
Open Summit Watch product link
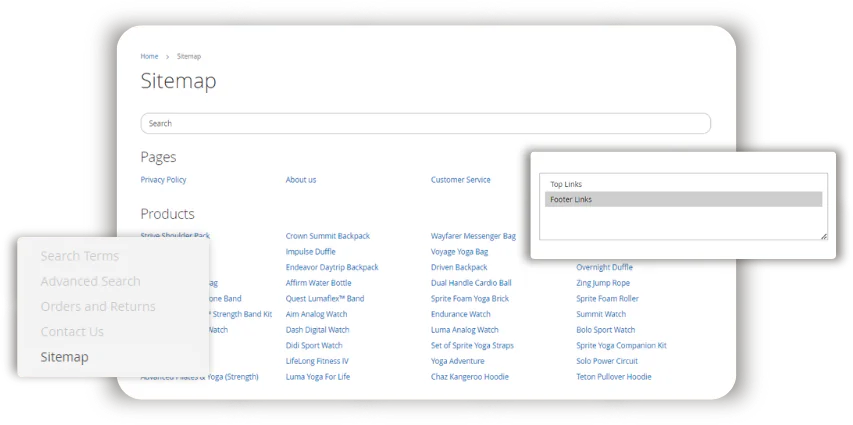pyautogui.click(x=601, y=315)
